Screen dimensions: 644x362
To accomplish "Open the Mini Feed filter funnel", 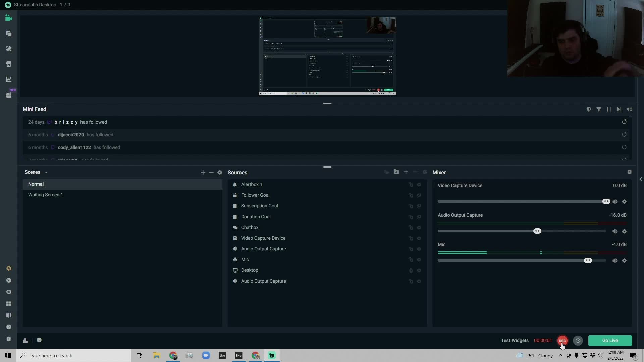I will point(599,109).
